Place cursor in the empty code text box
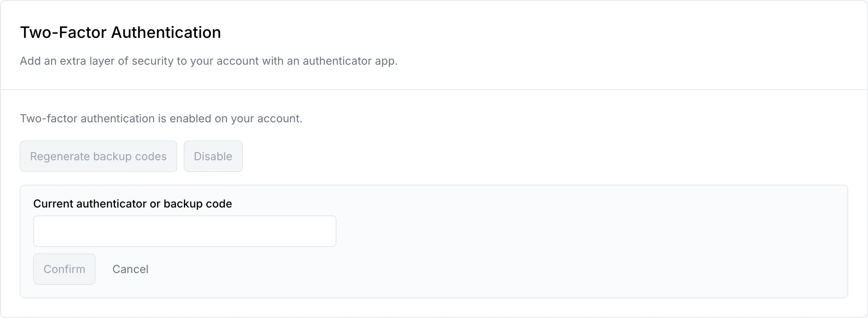 185,231
